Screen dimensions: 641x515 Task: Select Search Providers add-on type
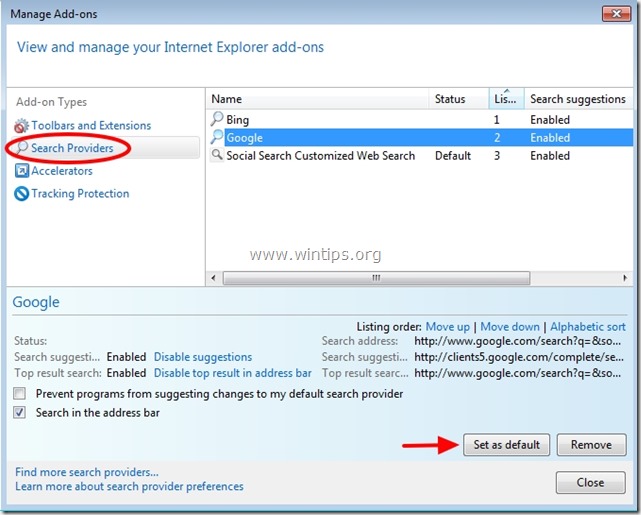click(x=72, y=148)
